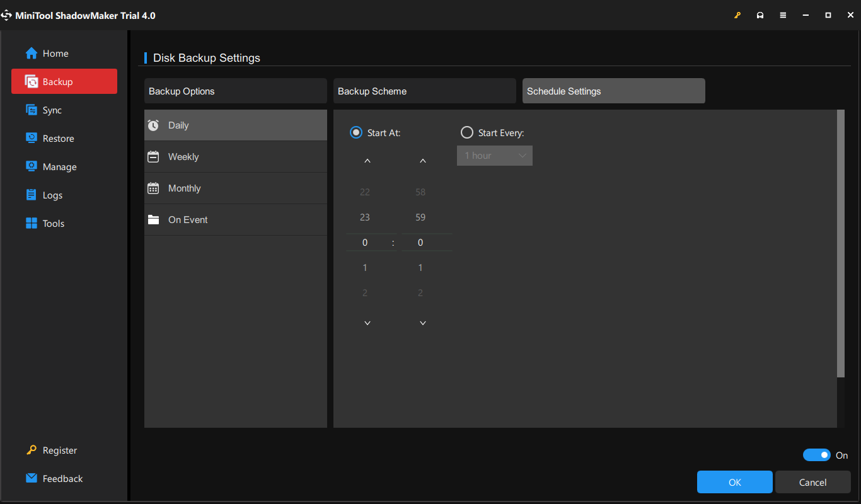Cancel the Disk Backup Settings dialog
The image size is (861, 504).
(812, 481)
